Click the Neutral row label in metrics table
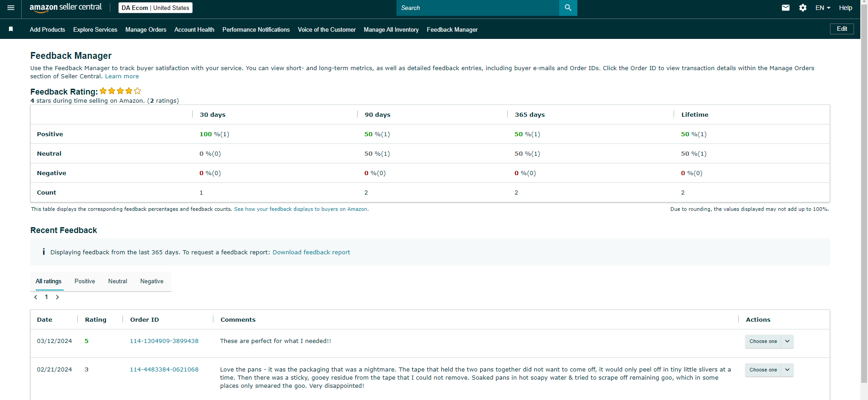 49,153
